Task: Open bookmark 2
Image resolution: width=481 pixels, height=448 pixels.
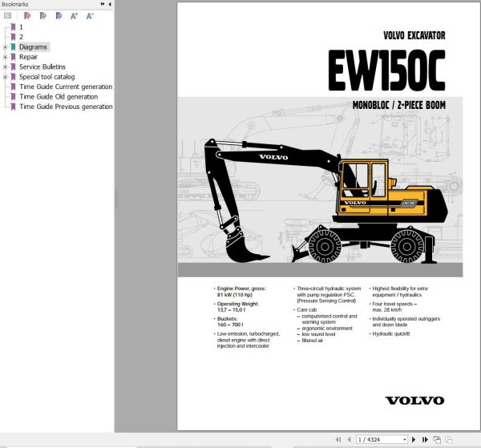Action: (x=21, y=37)
